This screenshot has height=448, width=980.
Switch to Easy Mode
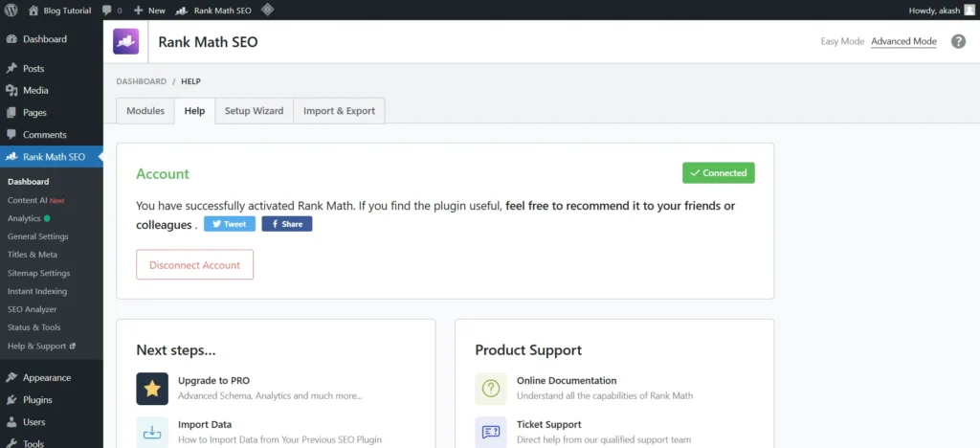coord(842,42)
